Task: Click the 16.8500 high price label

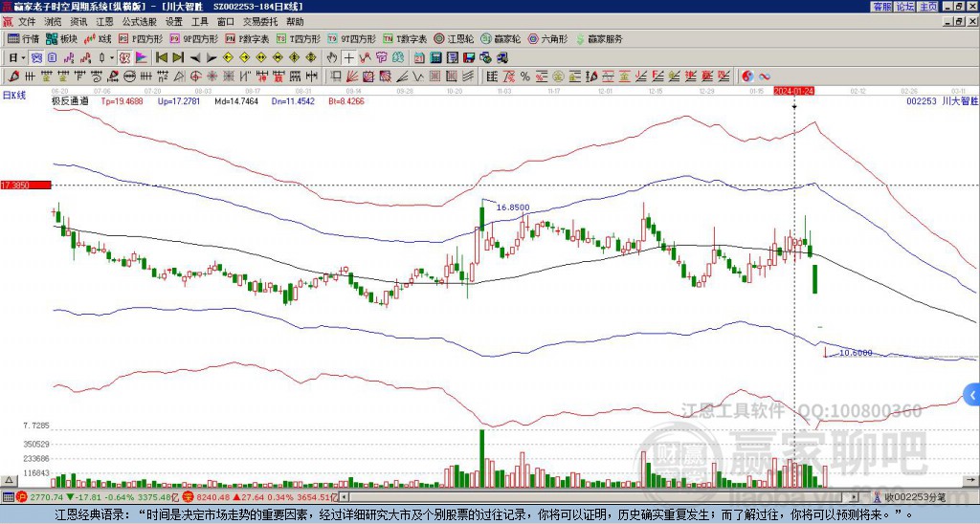Action: 513,207
